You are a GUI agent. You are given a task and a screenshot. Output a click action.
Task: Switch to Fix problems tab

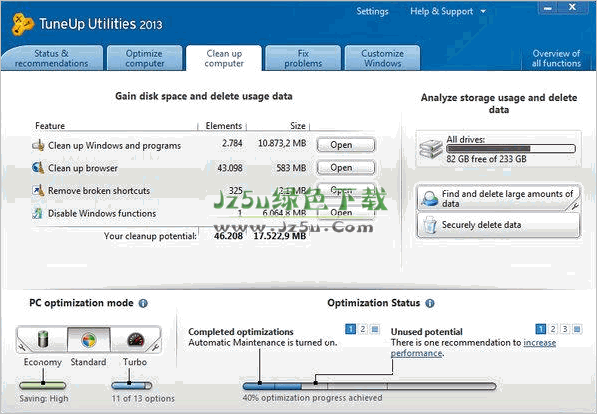tap(303, 58)
